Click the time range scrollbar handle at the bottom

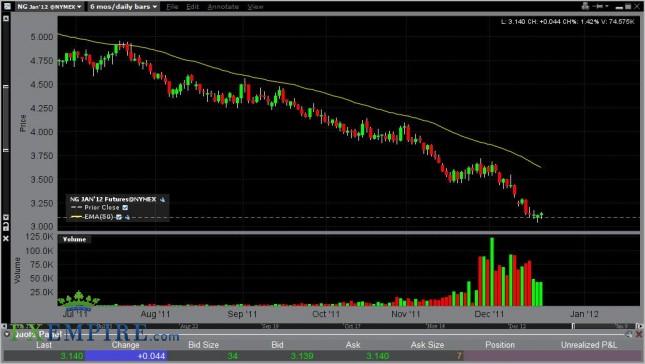pos(573,326)
